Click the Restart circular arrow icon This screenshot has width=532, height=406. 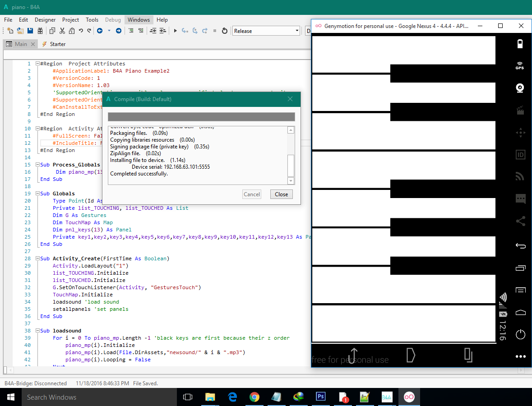(225, 31)
